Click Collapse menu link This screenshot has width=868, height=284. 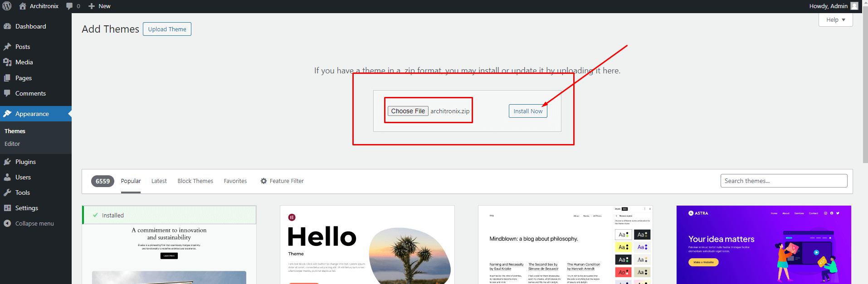(34, 223)
